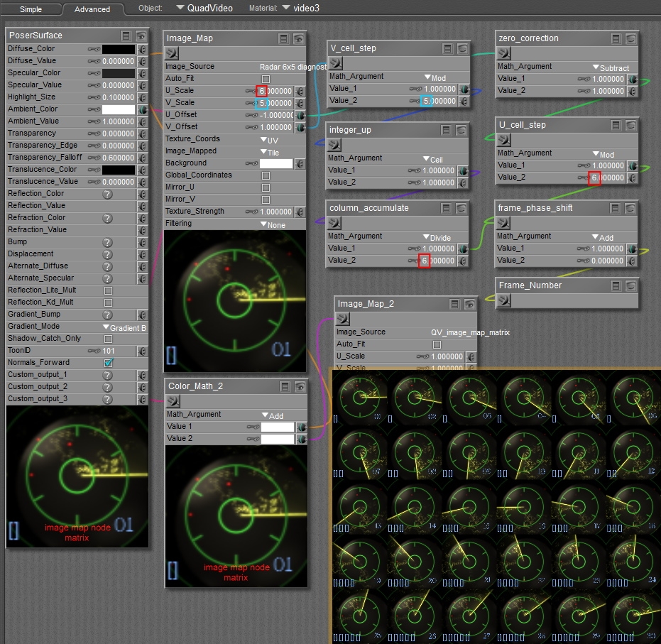Screen dimensions: 661x644
Task: Open options menu icon on Color_Math_2 node
Action: 285,386
